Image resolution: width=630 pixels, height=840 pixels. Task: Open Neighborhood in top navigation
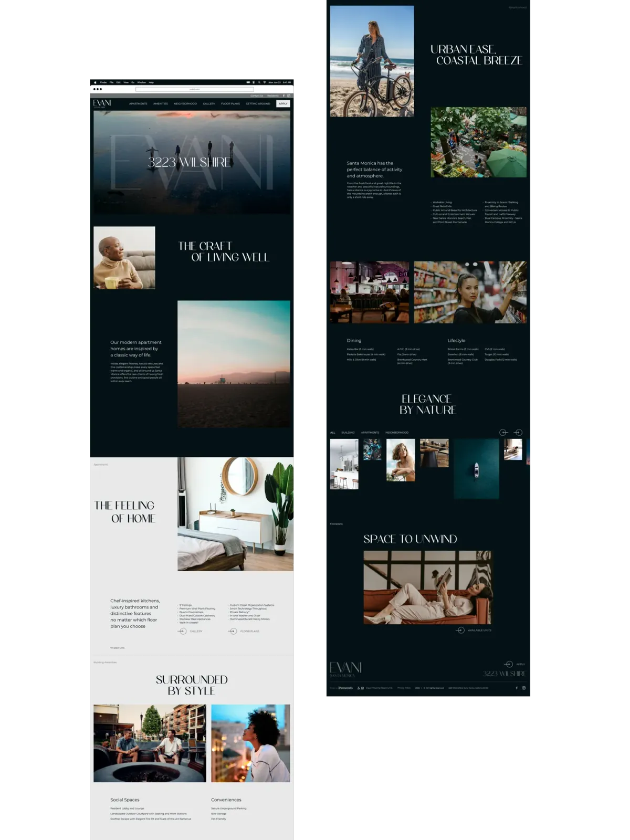pyautogui.click(x=185, y=103)
